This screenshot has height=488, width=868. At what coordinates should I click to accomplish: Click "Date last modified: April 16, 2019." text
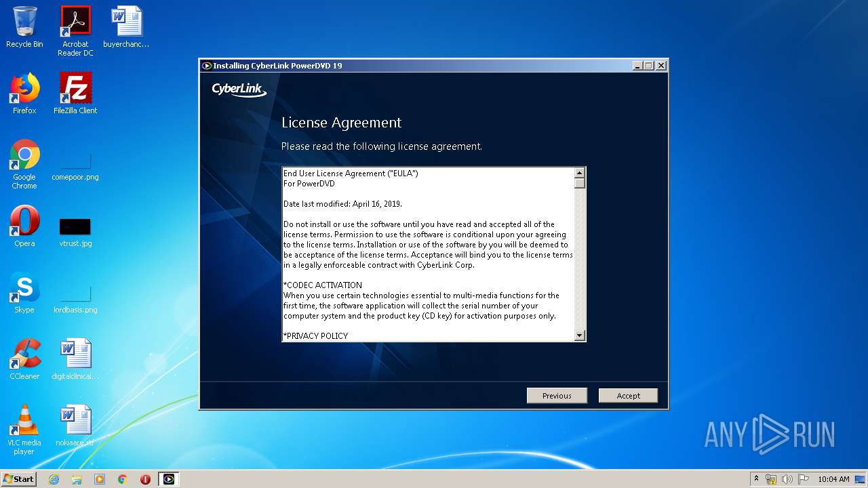tap(342, 204)
